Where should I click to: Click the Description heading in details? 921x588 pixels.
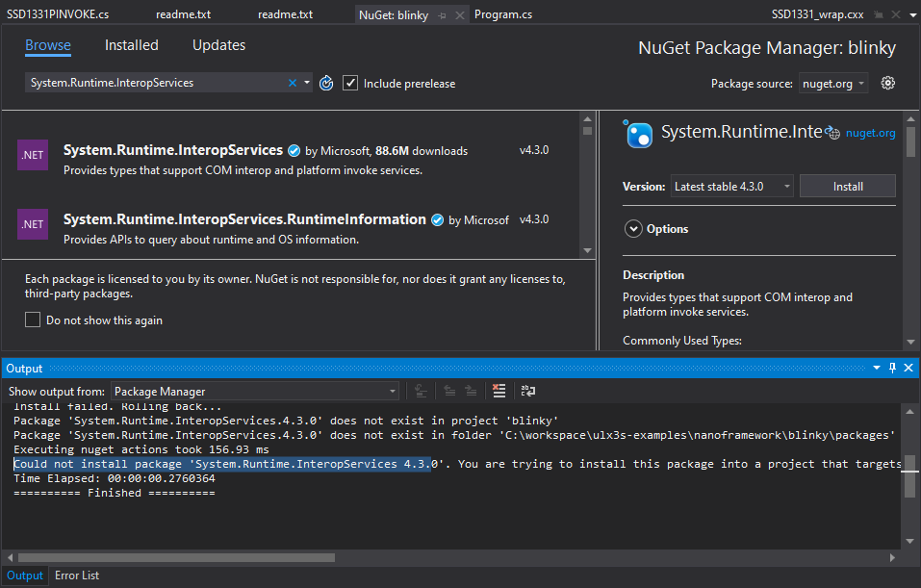tap(653, 275)
